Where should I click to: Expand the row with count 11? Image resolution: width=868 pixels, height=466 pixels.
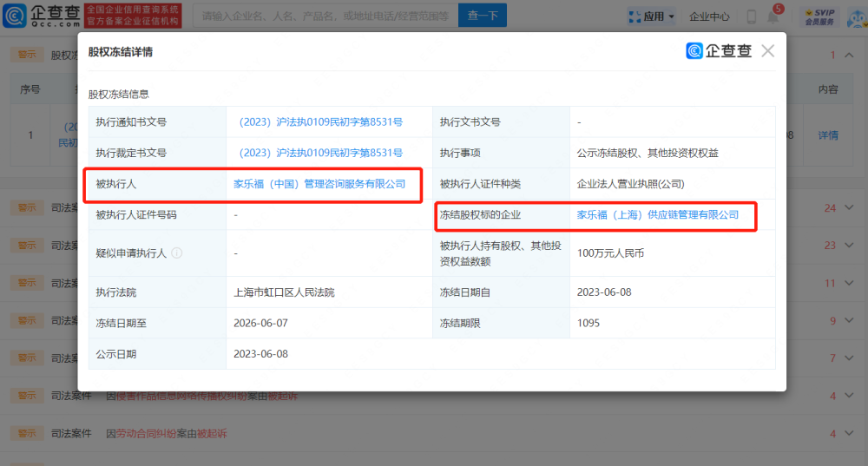click(x=849, y=283)
